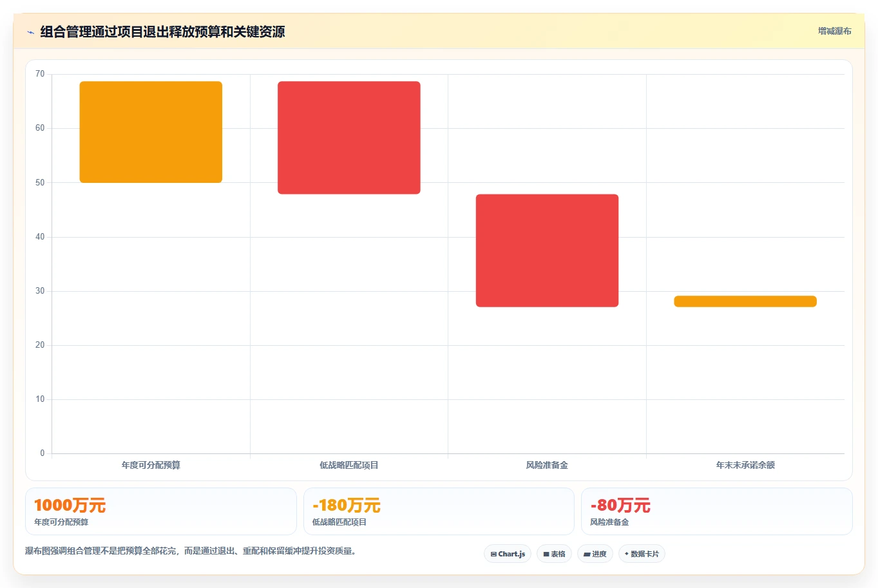Click the thin orange 年末未承诺余额 bar
The width and height of the screenshot is (878, 588).
(745, 301)
